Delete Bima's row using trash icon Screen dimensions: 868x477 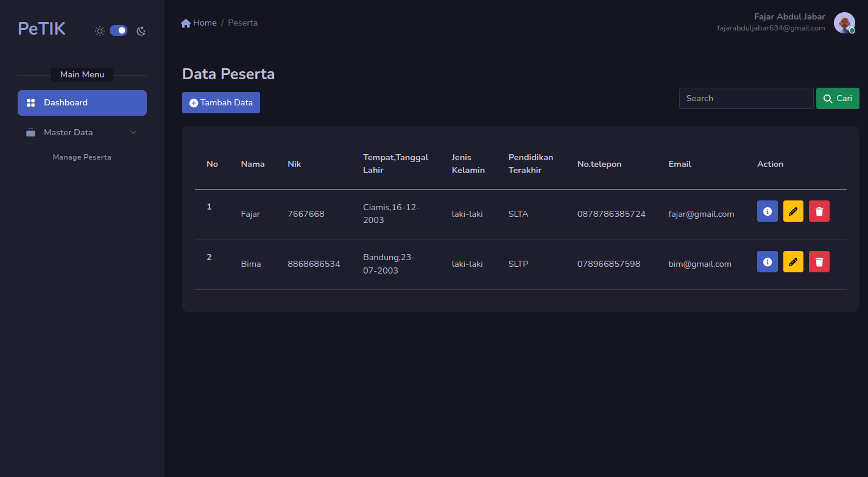click(819, 262)
